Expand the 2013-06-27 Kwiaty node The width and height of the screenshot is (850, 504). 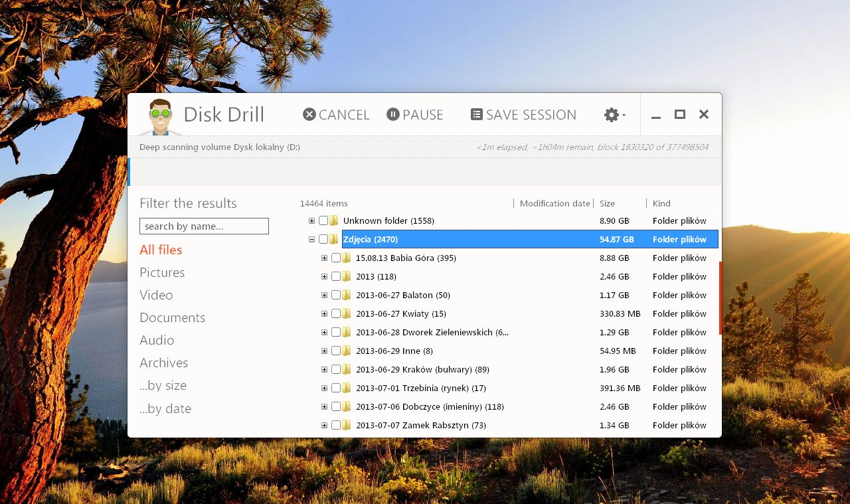pyautogui.click(x=324, y=313)
